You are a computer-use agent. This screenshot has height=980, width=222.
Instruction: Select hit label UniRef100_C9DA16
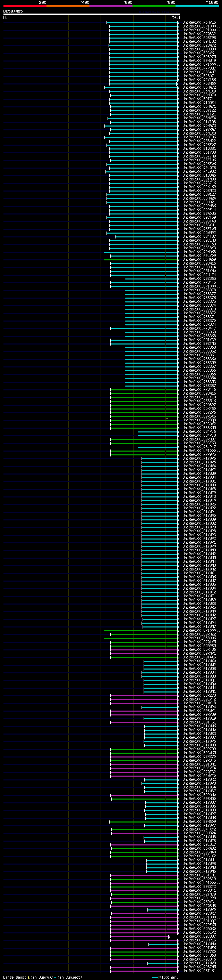[199, 394]
